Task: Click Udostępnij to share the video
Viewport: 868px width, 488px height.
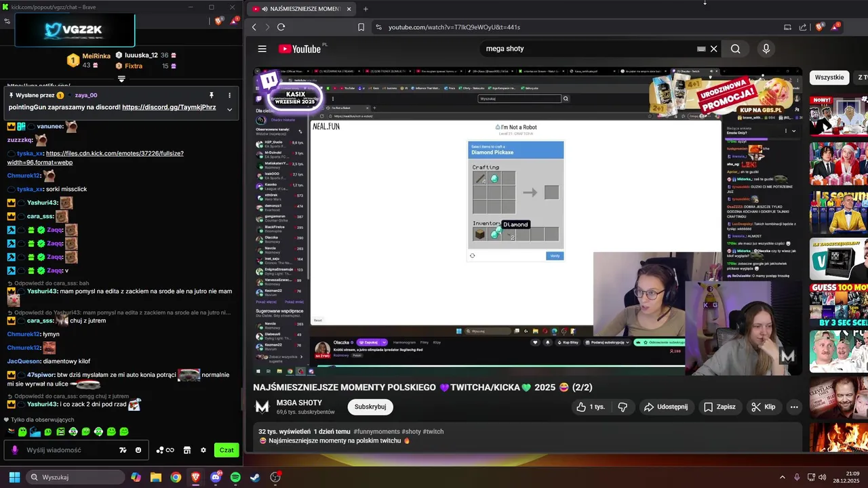Action: [665, 407]
